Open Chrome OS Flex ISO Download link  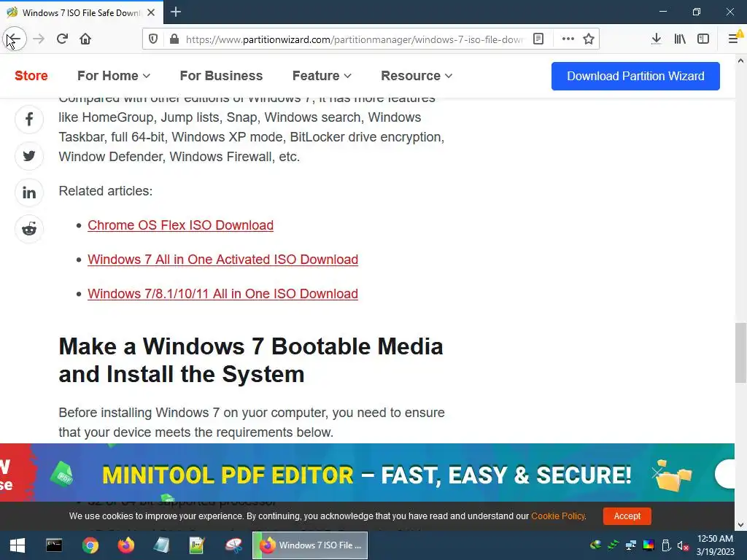(x=181, y=225)
